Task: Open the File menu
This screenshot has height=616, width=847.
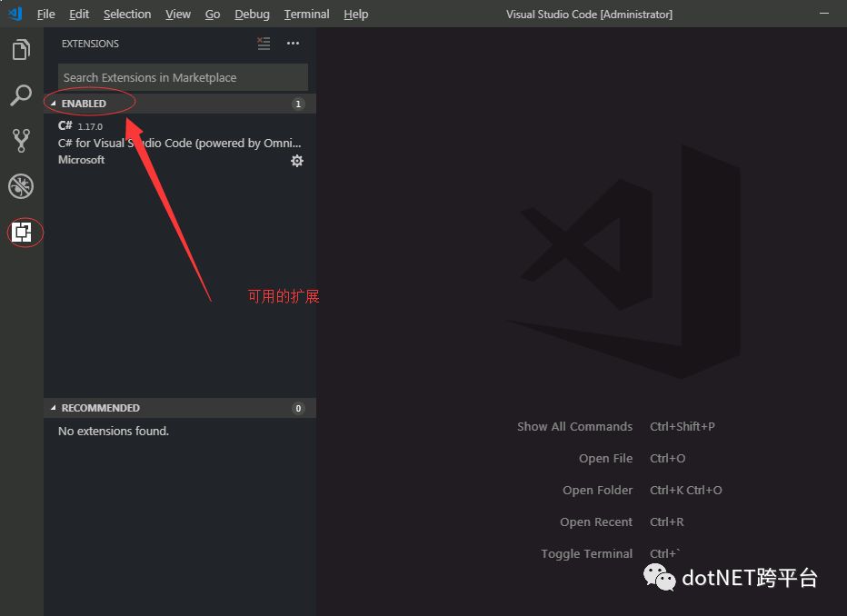Action: 46,14
